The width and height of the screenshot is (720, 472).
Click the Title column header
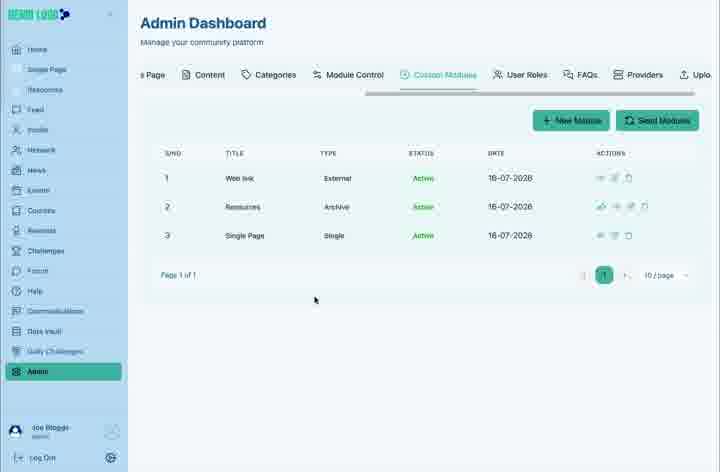235,153
